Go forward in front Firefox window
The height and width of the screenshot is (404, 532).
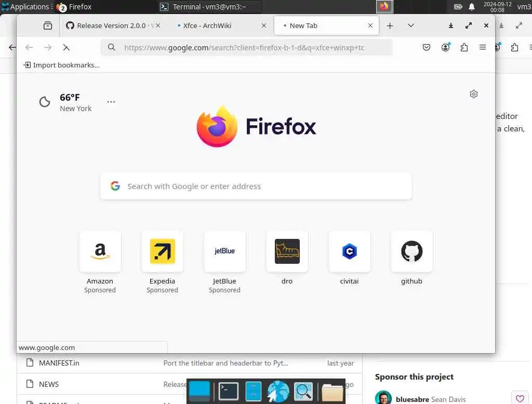pyautogui.click(x=48, y=47)
